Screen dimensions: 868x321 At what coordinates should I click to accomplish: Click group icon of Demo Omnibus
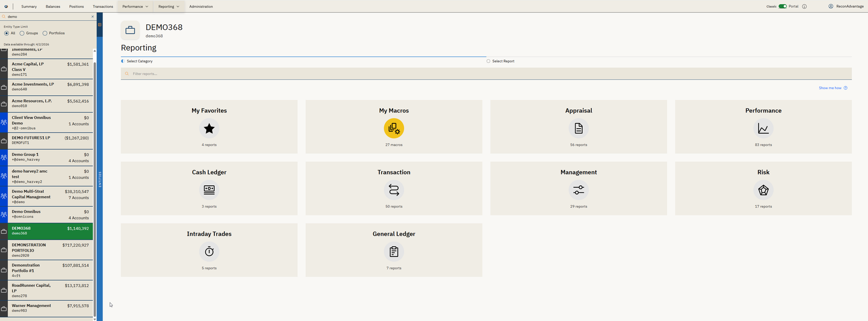tap(4, 215)
